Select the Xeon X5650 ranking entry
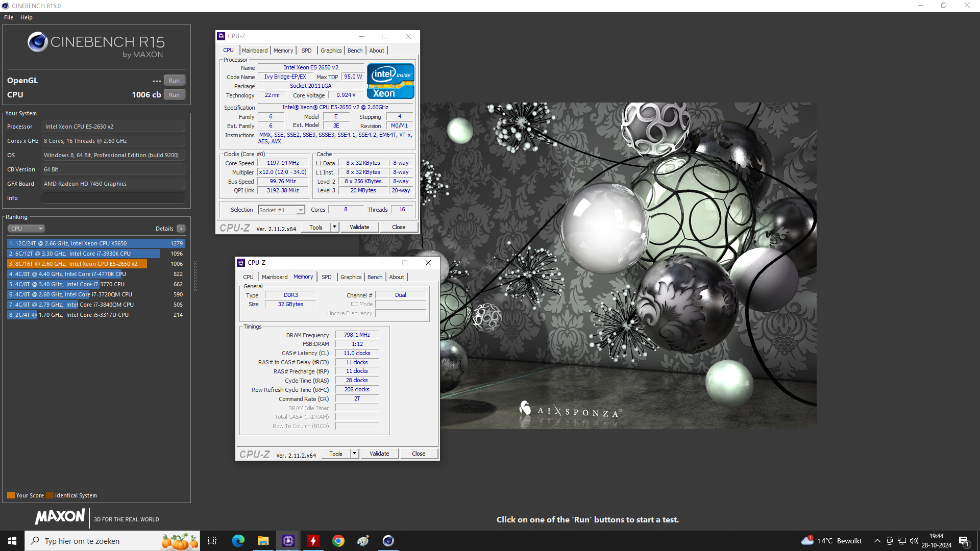 click(96, 243)
